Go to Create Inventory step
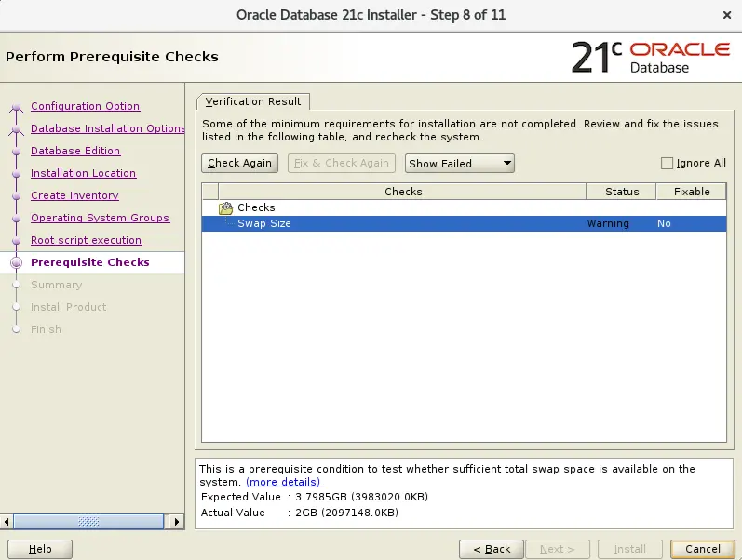 point(74,195)
